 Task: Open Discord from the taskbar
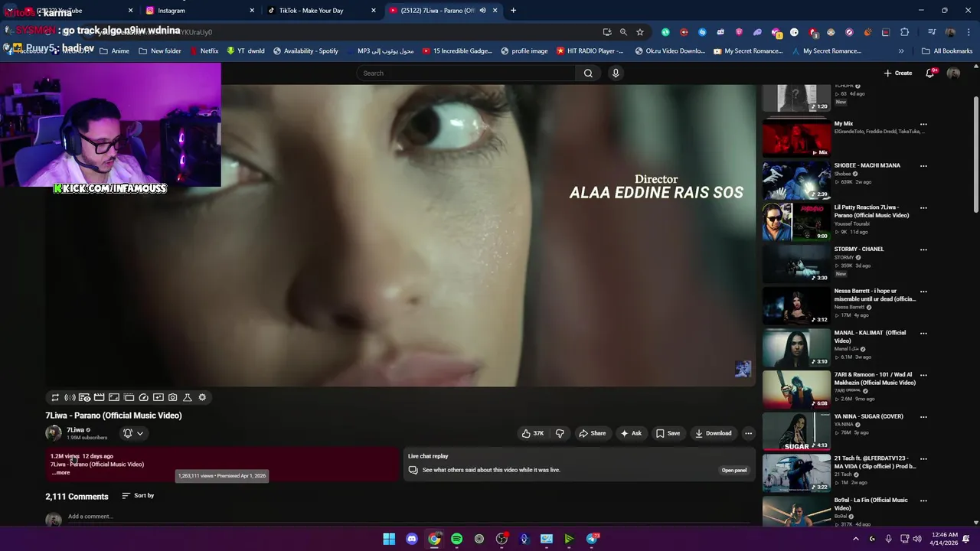pyautogui.click(x=412, y=539)
